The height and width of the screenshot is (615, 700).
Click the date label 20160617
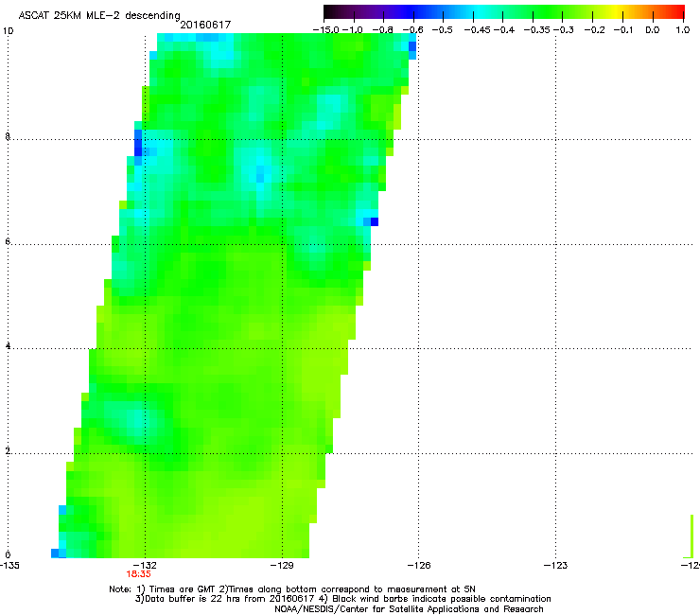click(x=205, y=25)
